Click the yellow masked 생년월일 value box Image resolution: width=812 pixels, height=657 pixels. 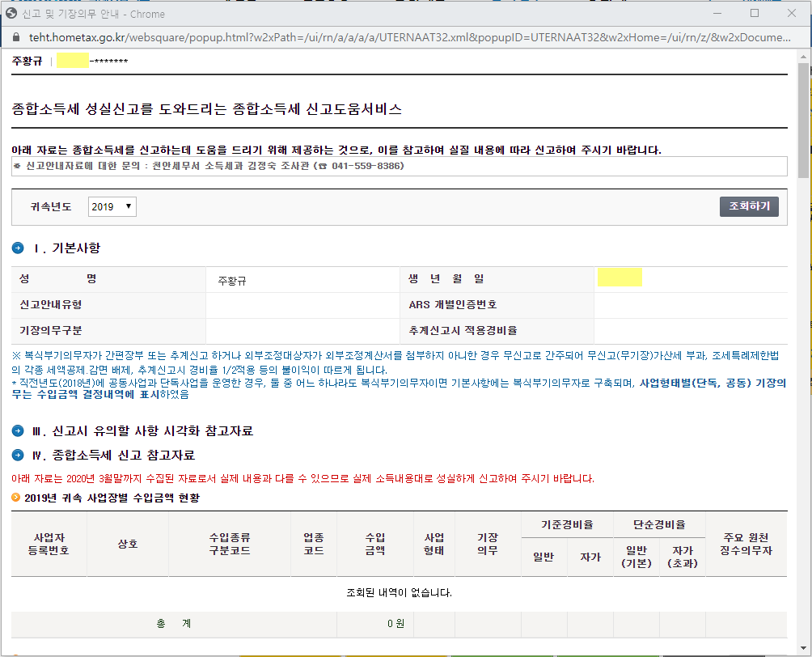click(x=620, y=278)
